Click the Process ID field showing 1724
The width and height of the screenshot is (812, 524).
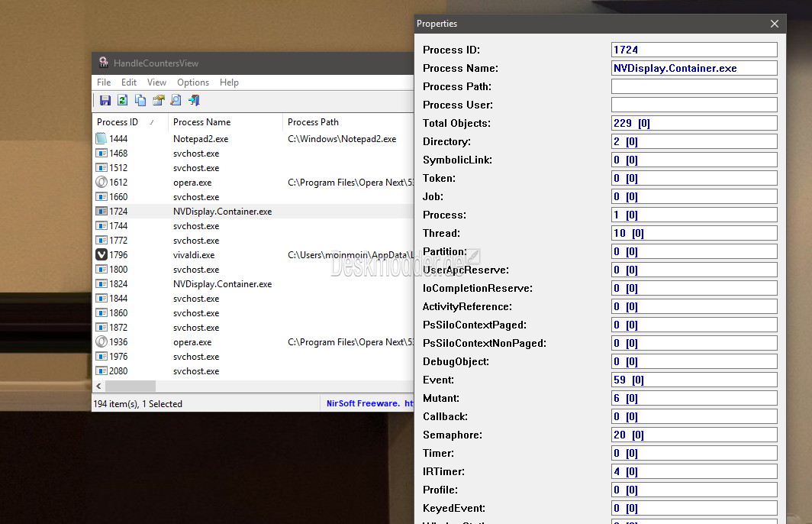694,50
